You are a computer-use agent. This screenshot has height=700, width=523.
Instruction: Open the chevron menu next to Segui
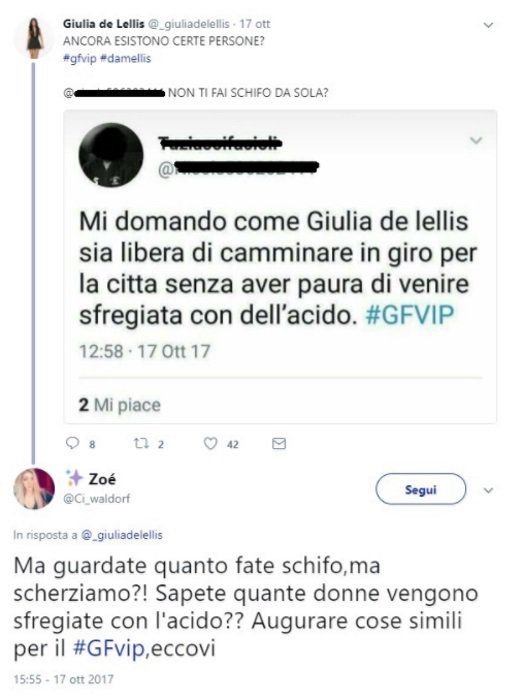[489, 490]
